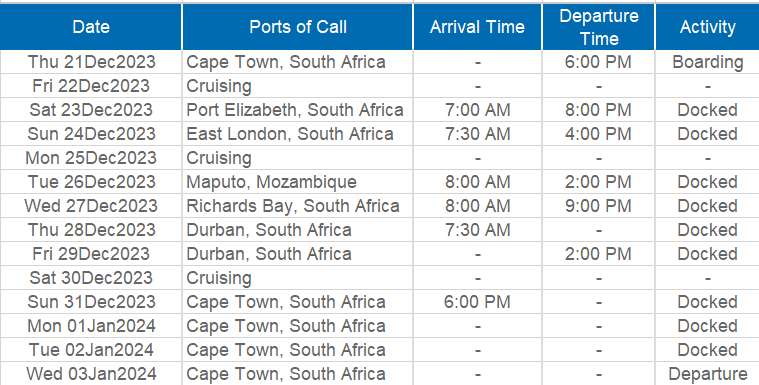Click the 6:00 PM Cape Town arrival cell
759x385 pixels.
pyautogui.click(x=477, y=302)
